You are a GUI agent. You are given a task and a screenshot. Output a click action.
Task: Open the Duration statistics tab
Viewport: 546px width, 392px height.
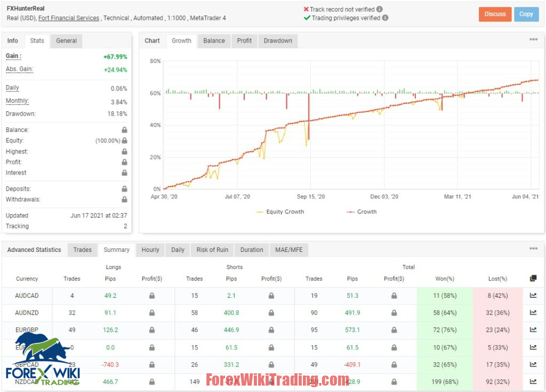click(252, 250)
